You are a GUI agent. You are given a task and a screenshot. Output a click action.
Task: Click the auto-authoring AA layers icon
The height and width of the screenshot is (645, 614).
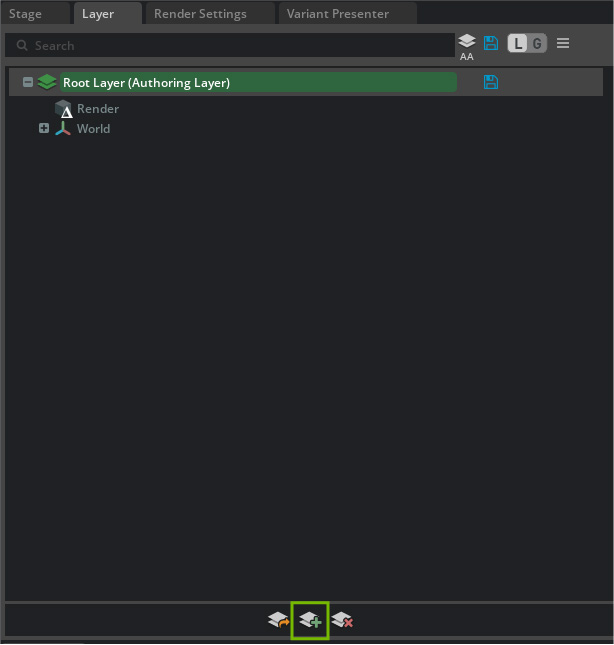click(467, 45)
